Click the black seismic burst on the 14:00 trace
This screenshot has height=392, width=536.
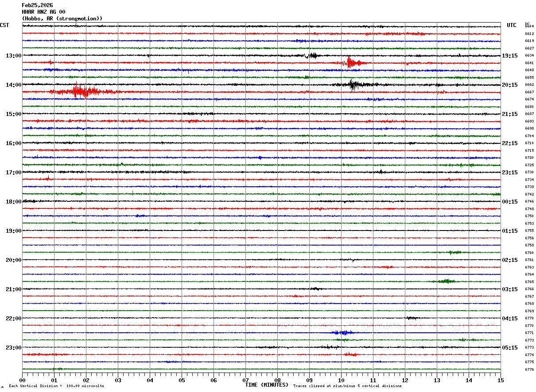(354, 85)
